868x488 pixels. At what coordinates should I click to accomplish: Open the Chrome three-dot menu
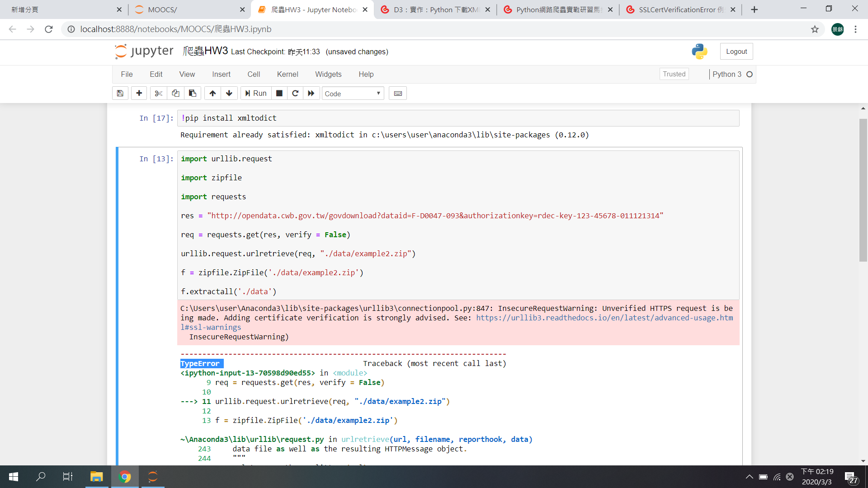click(855, 29)
